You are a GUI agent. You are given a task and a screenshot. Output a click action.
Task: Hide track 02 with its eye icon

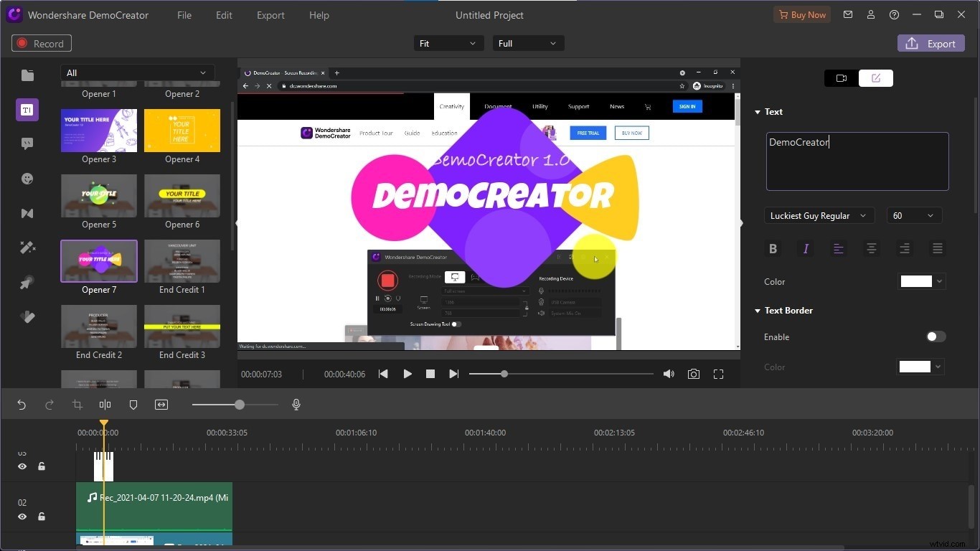22,517
